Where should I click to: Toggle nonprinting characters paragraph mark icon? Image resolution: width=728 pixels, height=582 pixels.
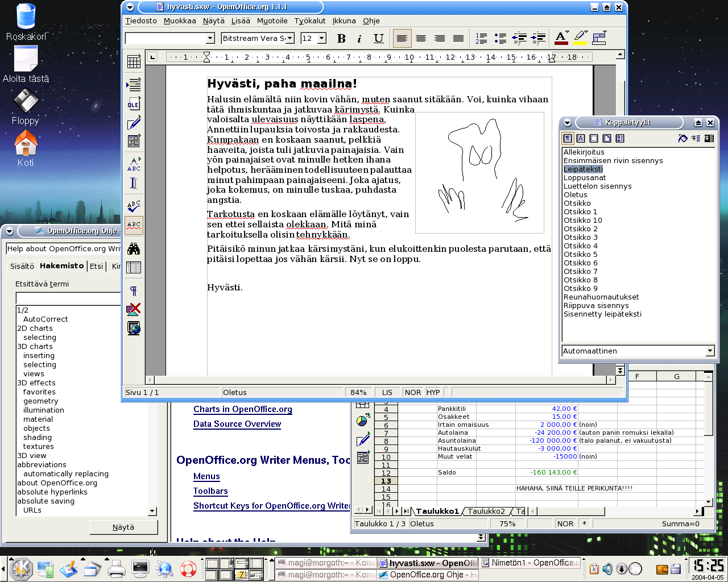134,290
